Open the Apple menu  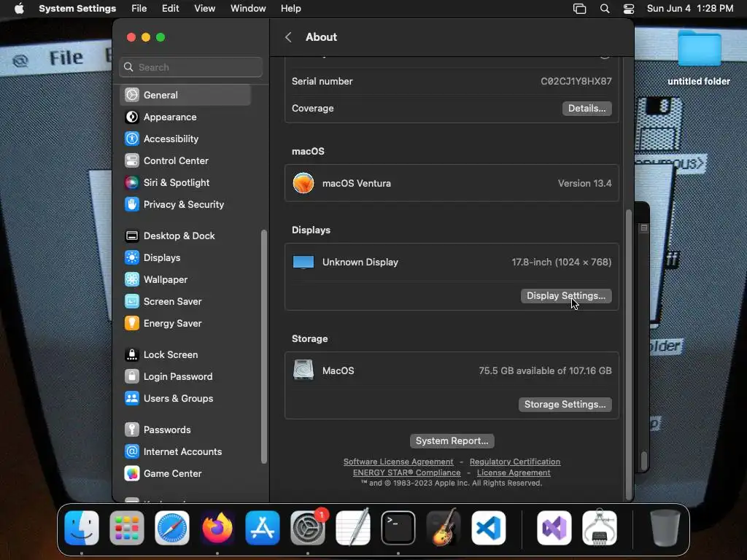pos(19,9)
